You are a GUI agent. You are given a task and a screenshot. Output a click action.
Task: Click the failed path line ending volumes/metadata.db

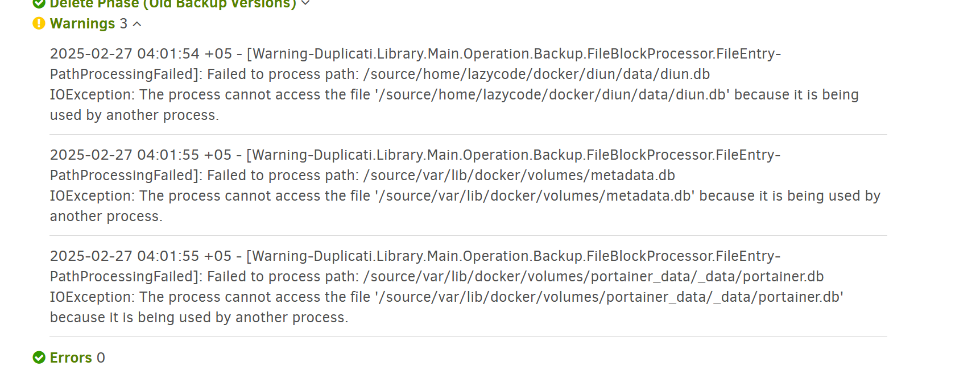pos(362,176)
